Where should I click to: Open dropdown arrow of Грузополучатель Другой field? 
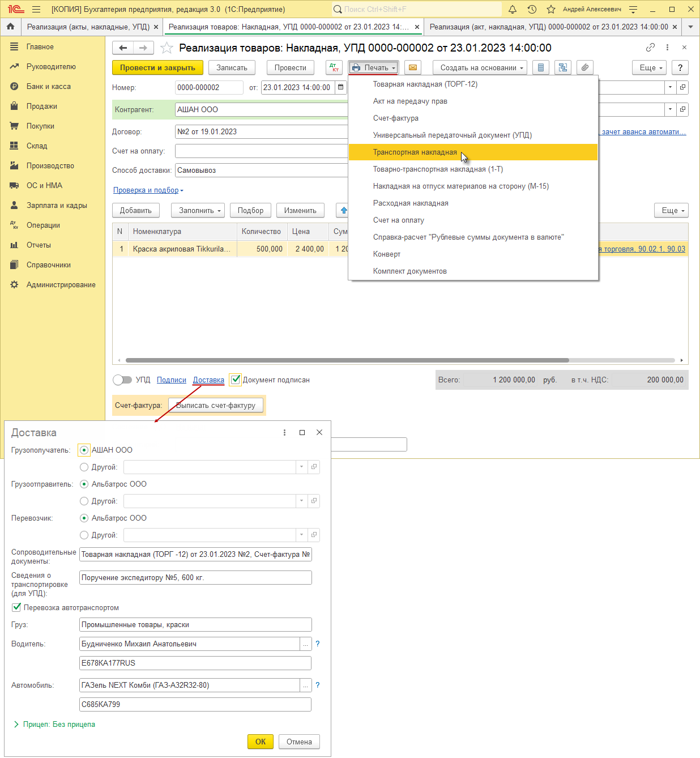[301, 467]
